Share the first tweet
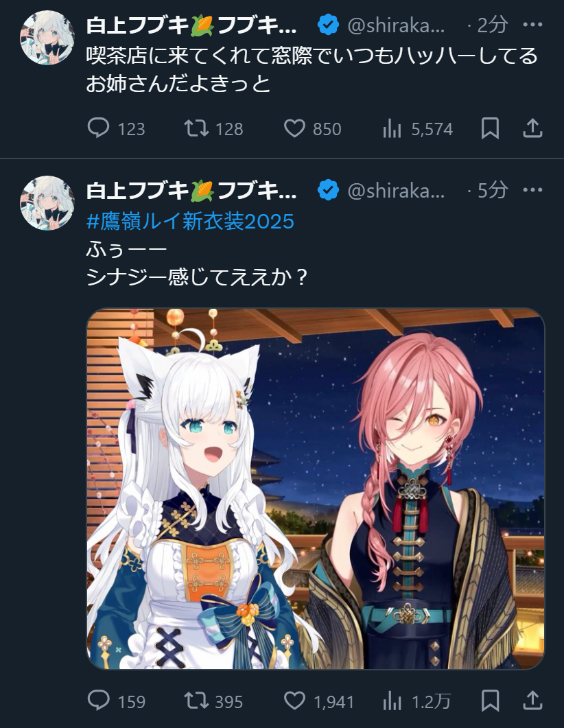Viewport: 564px width, 728px height. tap(532, 128)
